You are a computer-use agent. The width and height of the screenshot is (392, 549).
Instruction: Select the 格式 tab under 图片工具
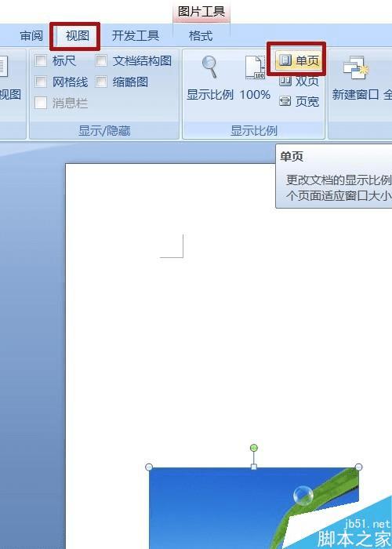(x=201, y=36)
